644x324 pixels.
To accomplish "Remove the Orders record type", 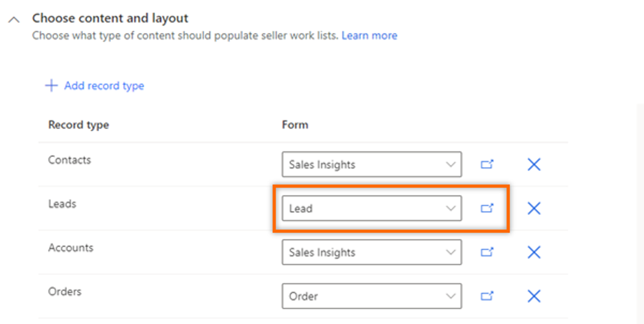I will click(x=533, y=297).
